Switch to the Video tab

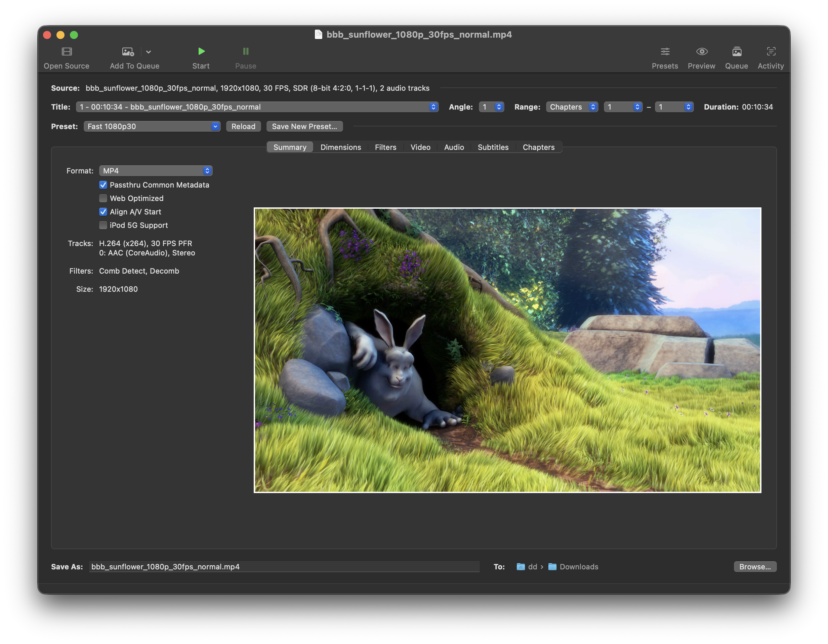pyautogui.click(x=420, y=147)
